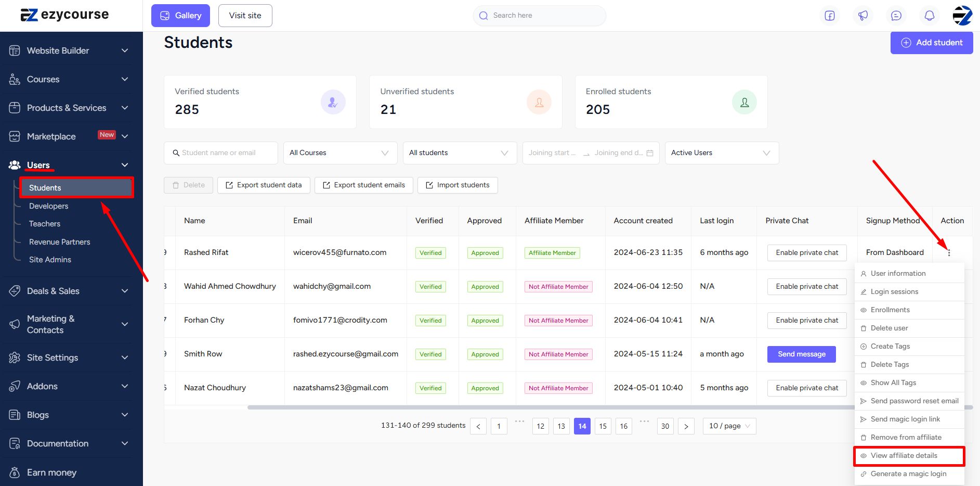Click the Marketplace sidebar icon
Screen dimensions: 980x486
[15, 136]
